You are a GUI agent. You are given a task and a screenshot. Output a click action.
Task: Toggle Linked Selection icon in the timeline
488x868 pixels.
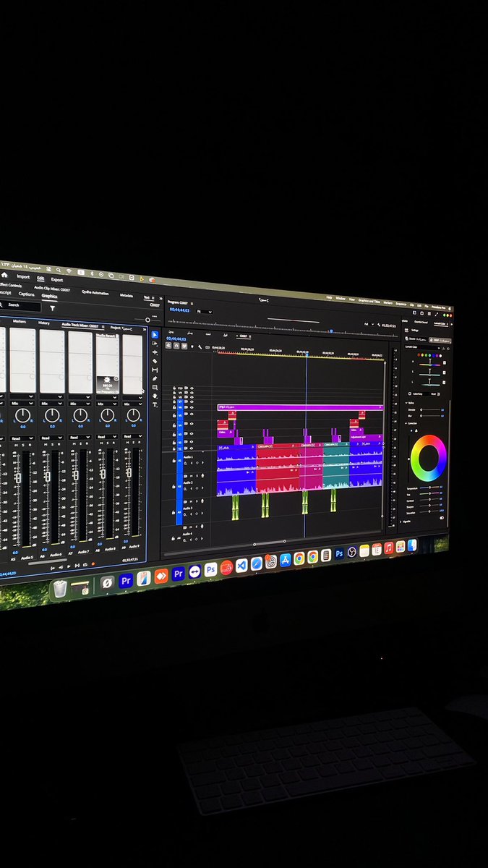(x=184, y=345)
